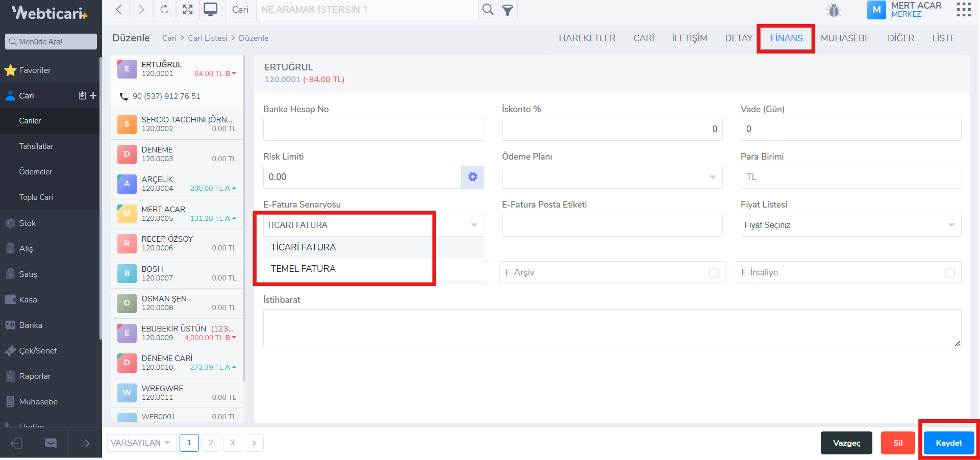Click the red Sil delete button
This screenshot has width=980, height=460.
pos(897,443)
